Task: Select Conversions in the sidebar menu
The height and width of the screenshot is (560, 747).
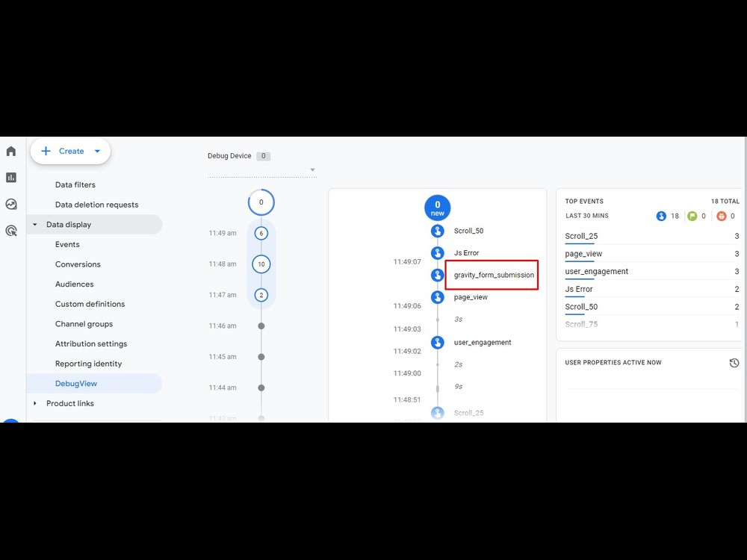Action: 78,264
